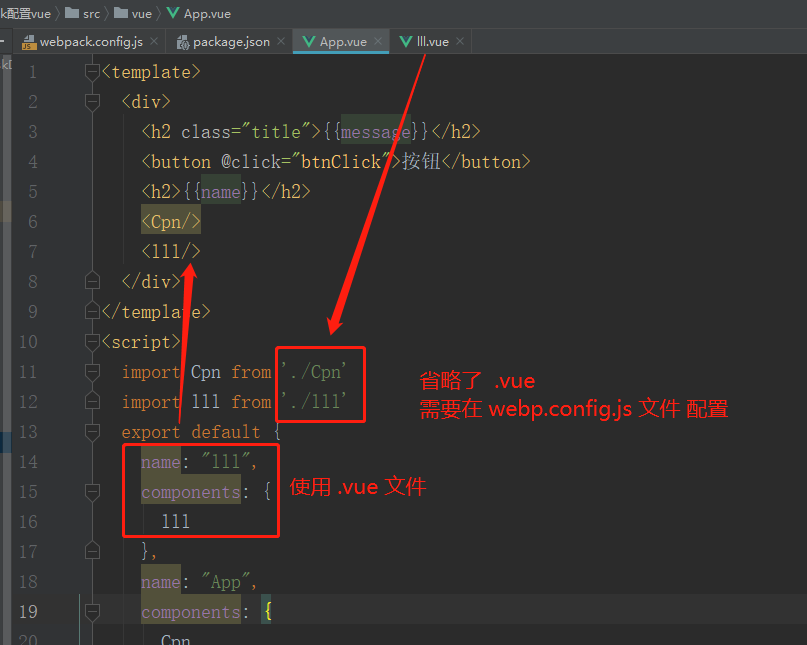This screenshot has width=807, height=645.
Task: Fold the closing div marker at line 8
Action: tap(92, 281)
